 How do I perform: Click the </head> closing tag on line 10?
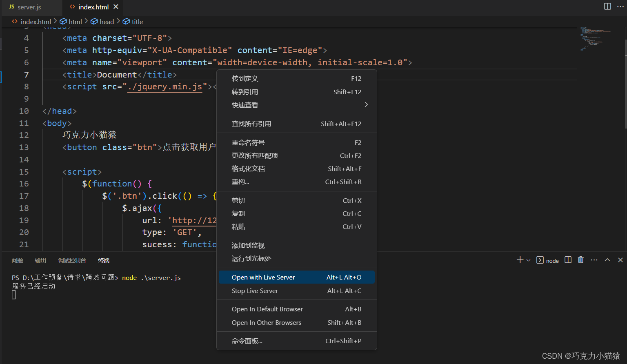click(60, 111)
